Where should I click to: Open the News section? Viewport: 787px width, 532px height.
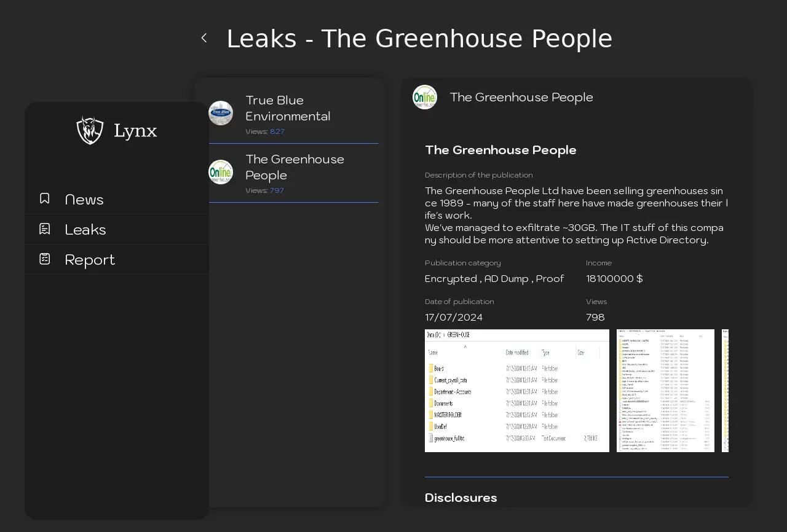tap(84, 200)
